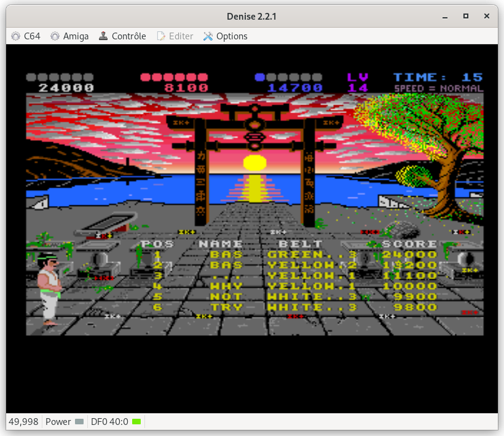Click the "SPEED = NORMAL" text
Screen dimensions: 504x436
(x=439, y=89)
